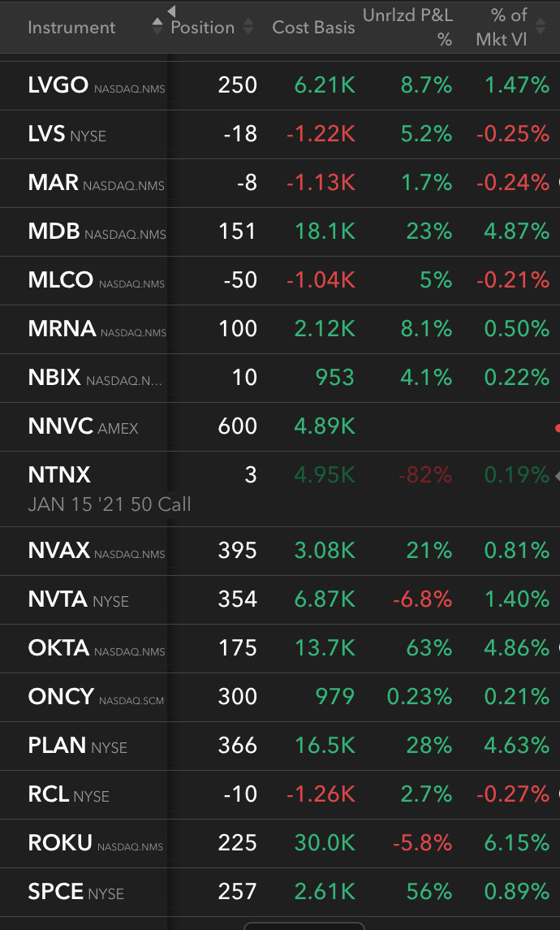Click SPCE ticker at the bottom

click(x=56, y=892)
